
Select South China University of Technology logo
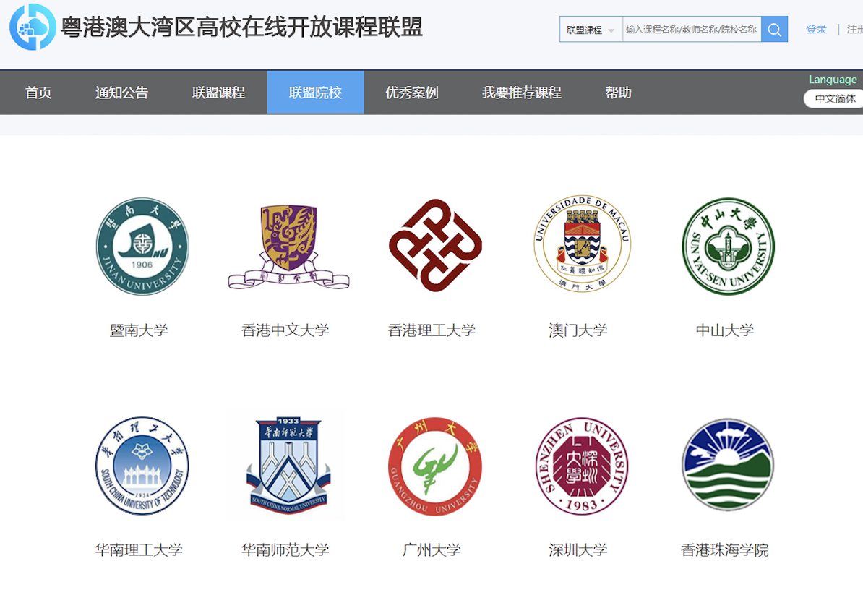142,466
